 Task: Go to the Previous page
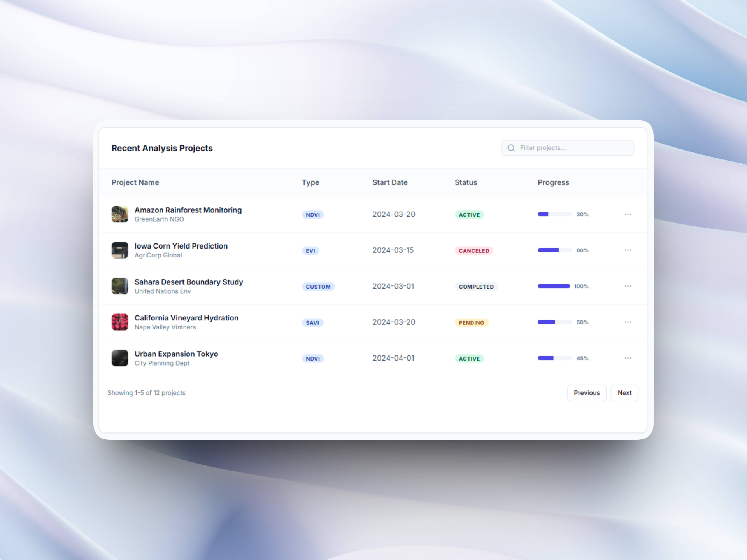click(587, 393)
